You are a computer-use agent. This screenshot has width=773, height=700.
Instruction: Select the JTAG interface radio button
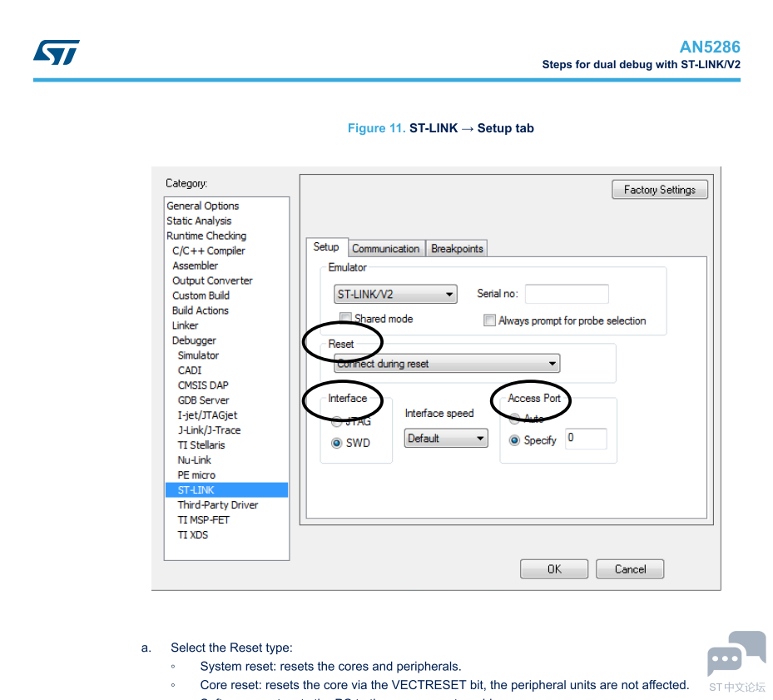[337, 422]
